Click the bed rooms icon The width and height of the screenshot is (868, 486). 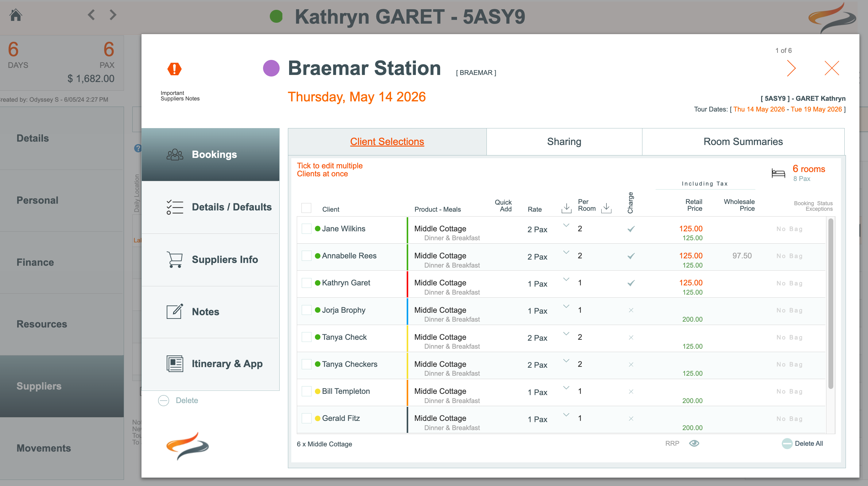click(x=778, y=173)
